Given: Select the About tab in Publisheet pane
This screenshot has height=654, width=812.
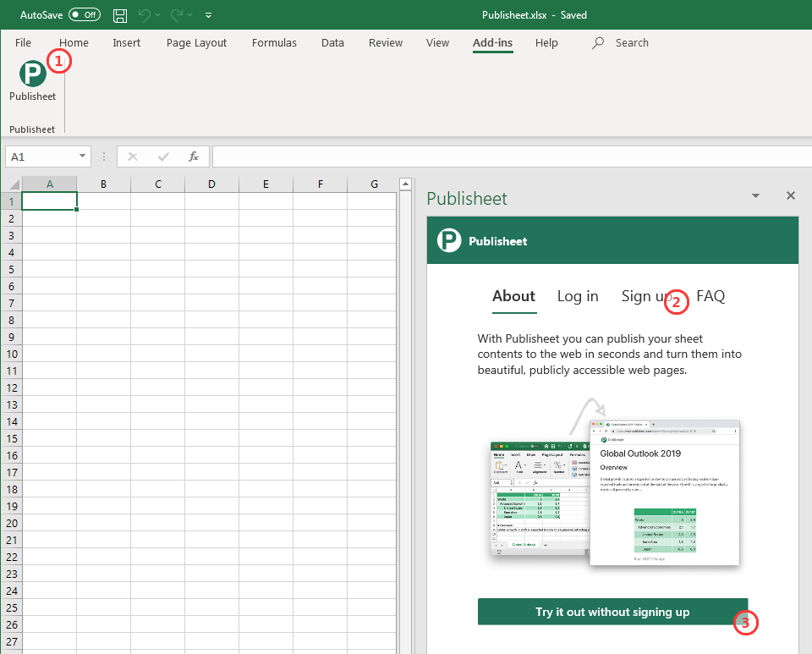Looking at the screenshot, I should tap(513, 296).
